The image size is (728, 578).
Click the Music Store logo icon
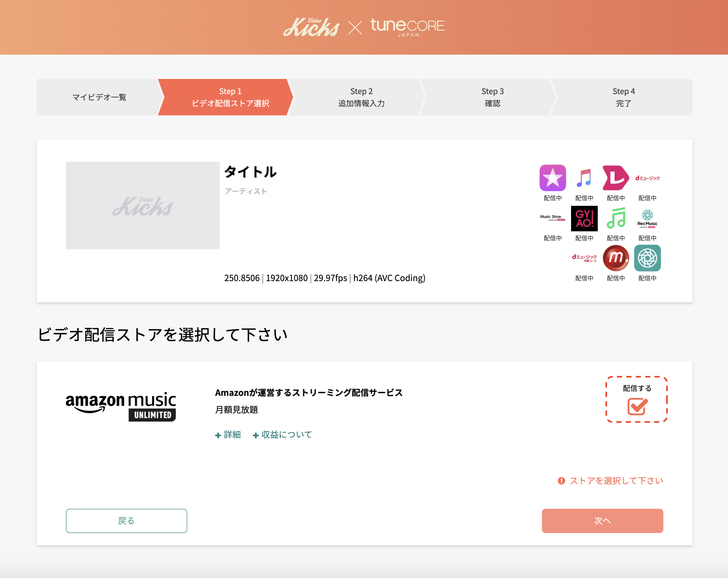click(553, 218)
